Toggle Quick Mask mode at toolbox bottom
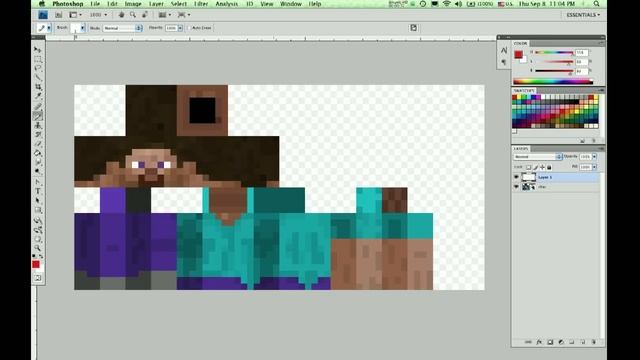Image resolution: width=640 pixels, height=360 pixels. (38, 278)
